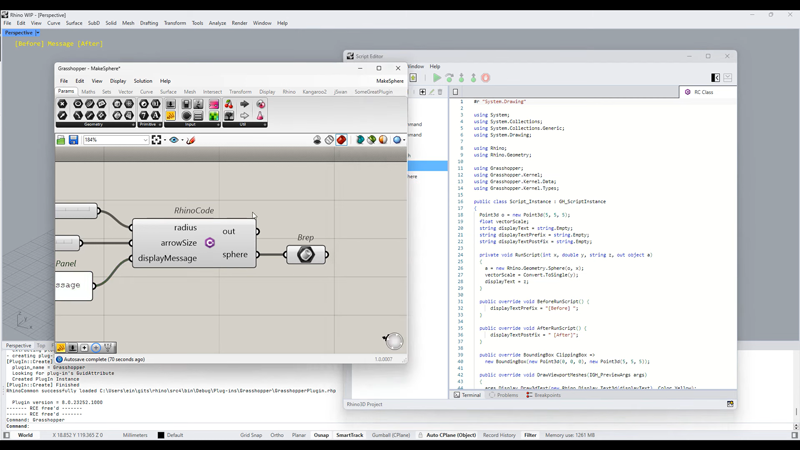Click the black Default layer color swatch
The image size is (800, 450).
[x=161, y=435]
